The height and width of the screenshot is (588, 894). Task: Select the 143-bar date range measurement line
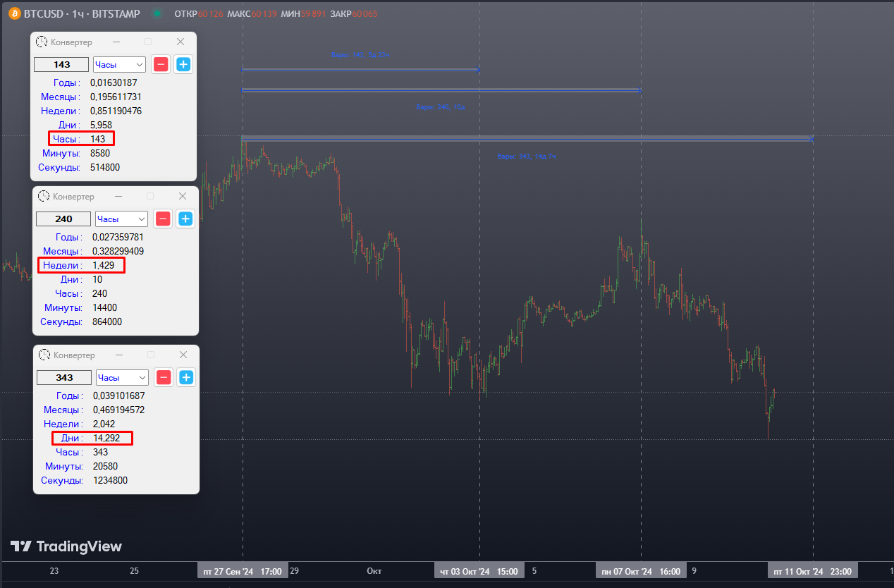tap(361, 69)
